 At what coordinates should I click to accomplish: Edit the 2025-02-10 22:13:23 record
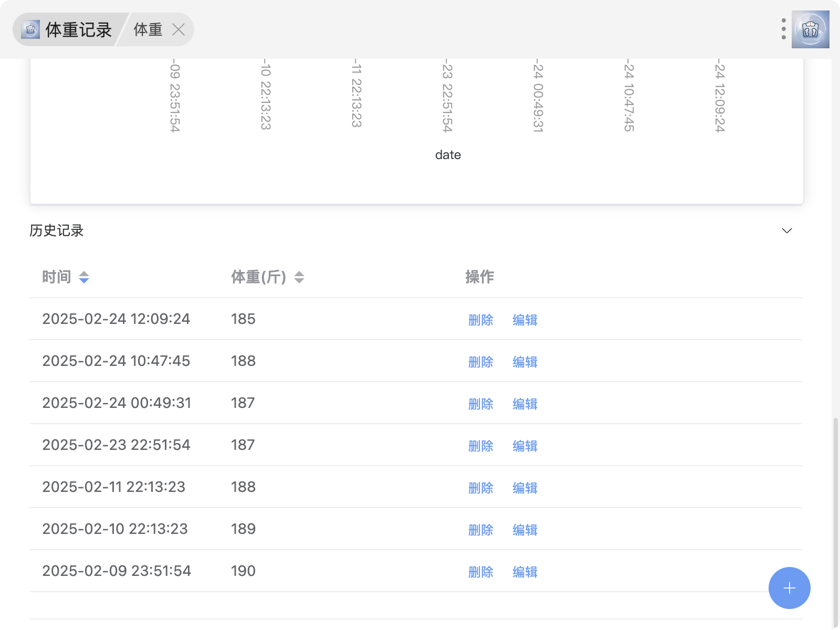pos(525,530)
